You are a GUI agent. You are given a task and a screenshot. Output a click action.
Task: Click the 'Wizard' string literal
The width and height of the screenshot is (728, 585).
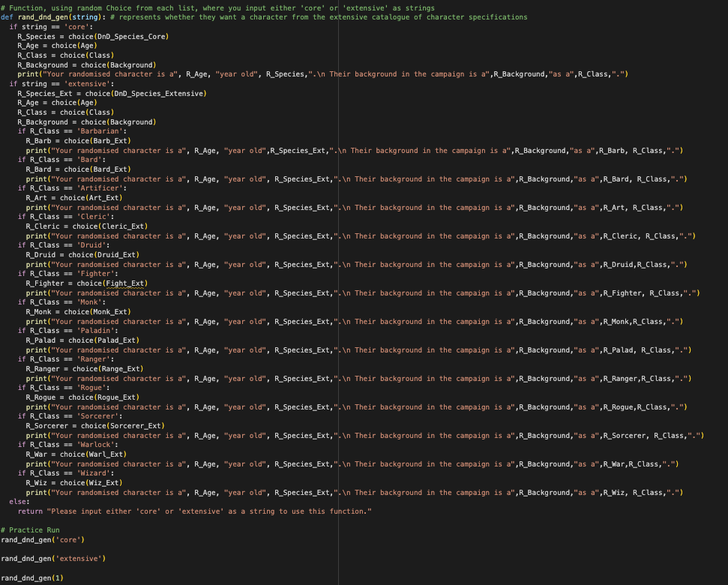pyautogui.click(x=93, y=473)
